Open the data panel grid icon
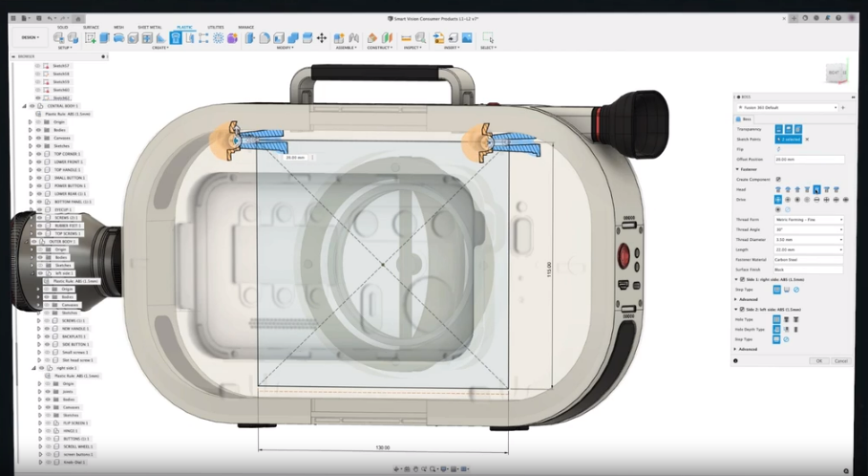The width and height of the screenshot is (868, 476). [13, 18]
